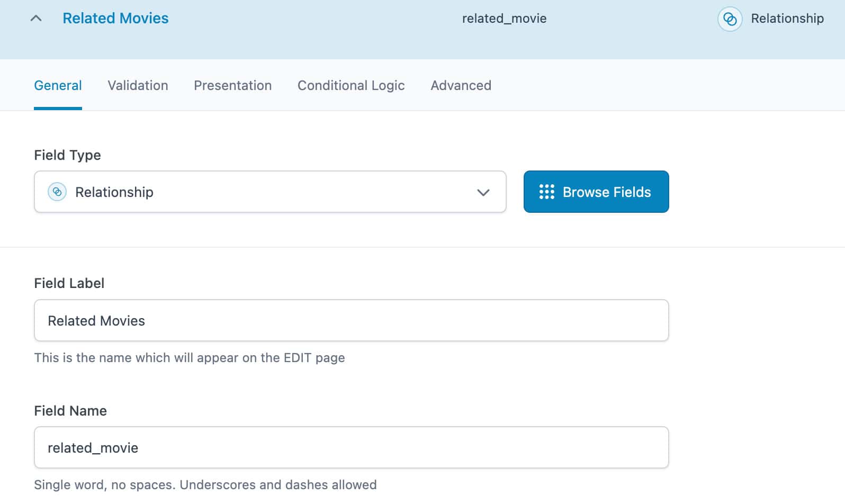Open the Validation tab
Screen dimensions: 845x504
[x=138, y=85]
